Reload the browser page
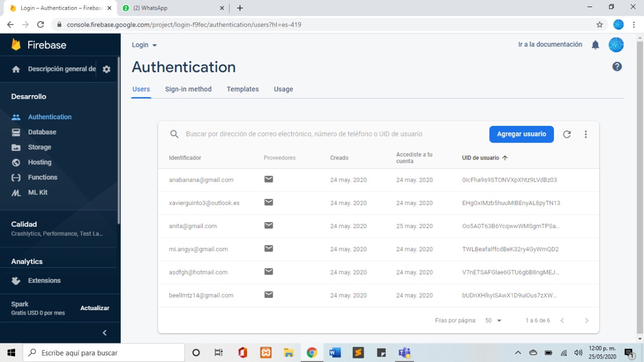Screen dimensions: 644x362 click(x=41, y=25)
